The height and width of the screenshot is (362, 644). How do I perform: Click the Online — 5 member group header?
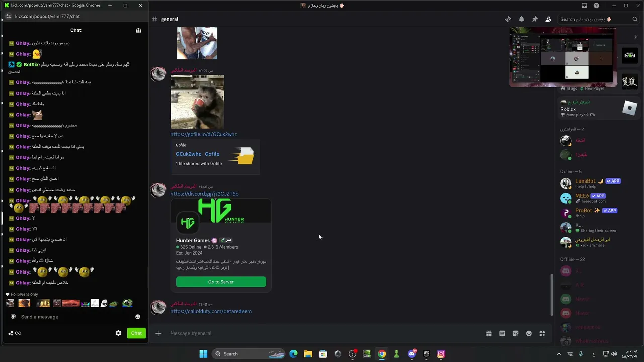click(x=571, y=172)
